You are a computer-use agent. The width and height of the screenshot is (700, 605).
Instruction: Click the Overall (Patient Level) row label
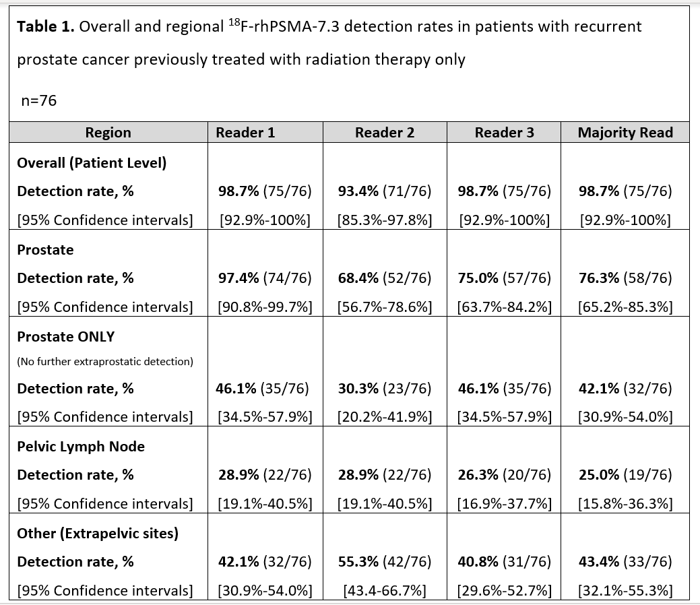92,162
